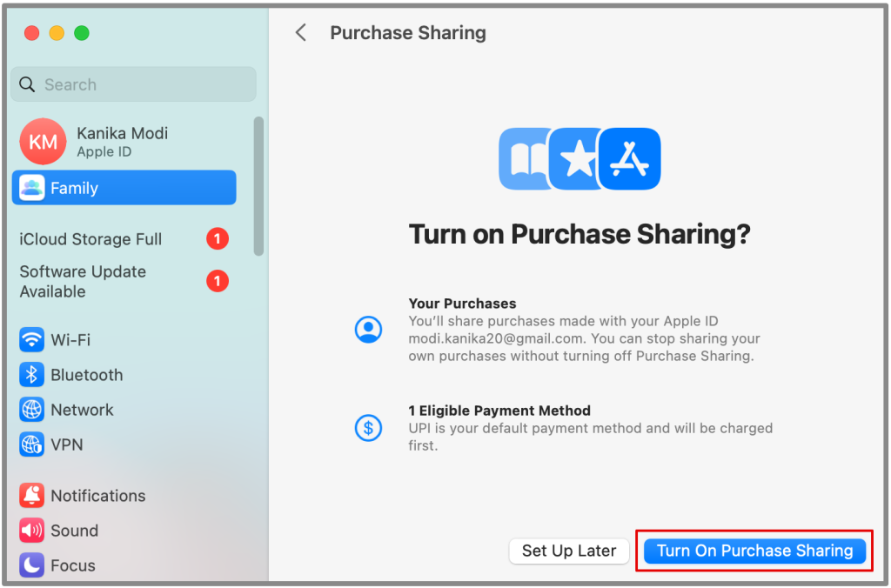This screenshot has width=891, height=588.
Task: Open Sound settings
Action: click(124, 531)
